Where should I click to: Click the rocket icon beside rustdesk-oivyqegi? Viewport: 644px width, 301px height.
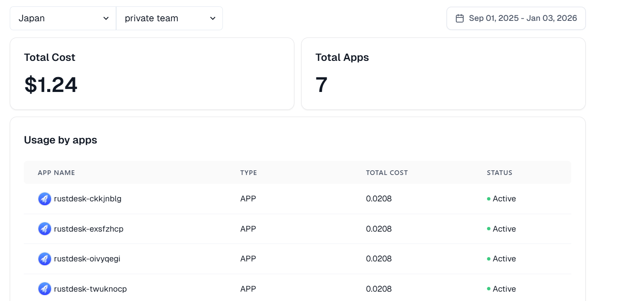(x=45, y=259)
